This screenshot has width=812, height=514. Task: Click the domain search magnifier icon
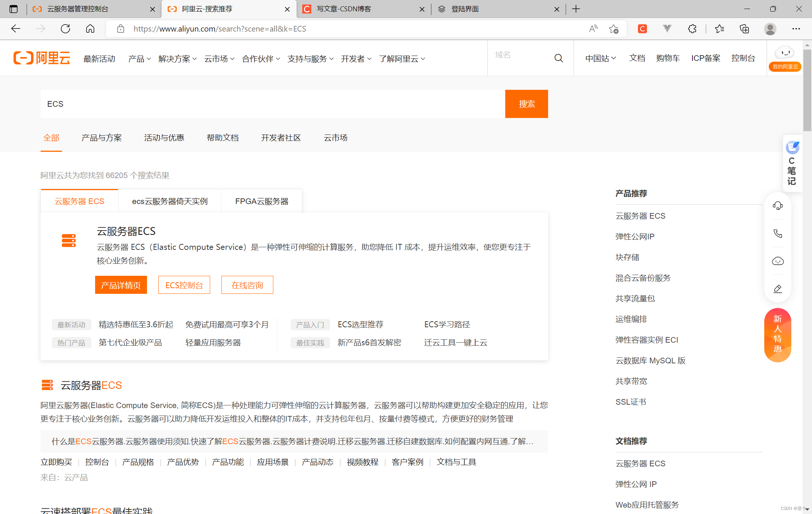(x=559, y=58)
